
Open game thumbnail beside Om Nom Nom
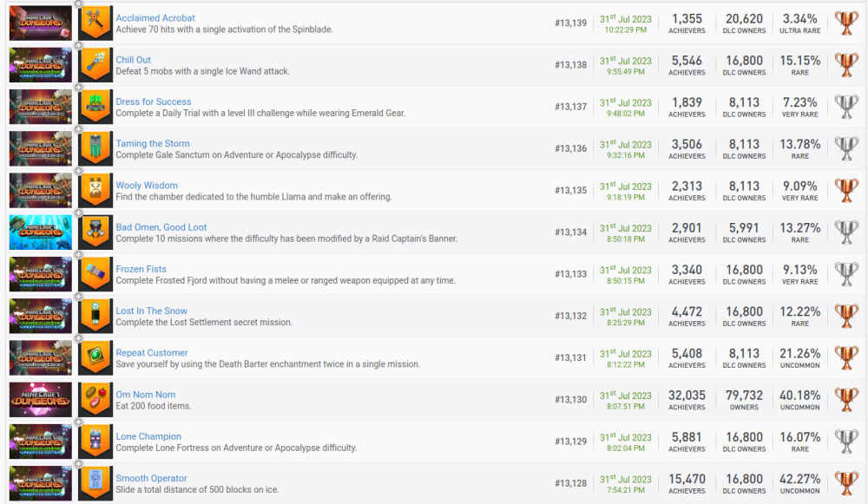tap(41, 400)
